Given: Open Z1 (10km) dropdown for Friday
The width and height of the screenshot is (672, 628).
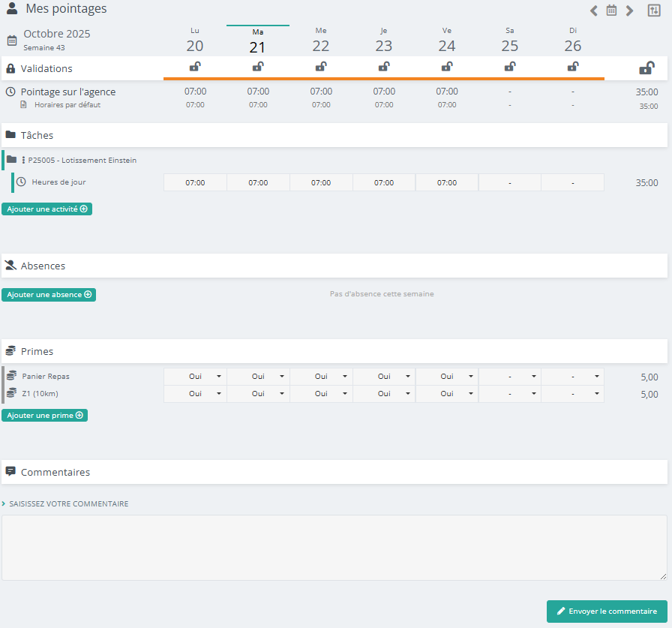Looking at the screenshot, I should coord(447,394).
